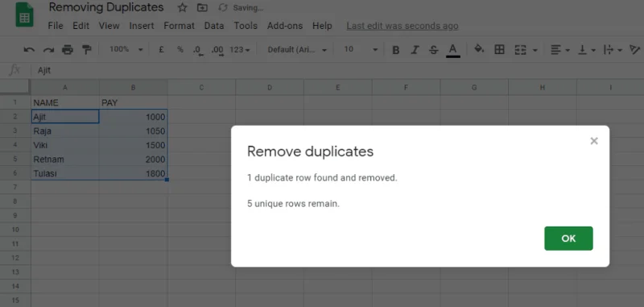Viewport: 644px width, 307px height.
Task: Open the File menu
Action: click(56, 26)
